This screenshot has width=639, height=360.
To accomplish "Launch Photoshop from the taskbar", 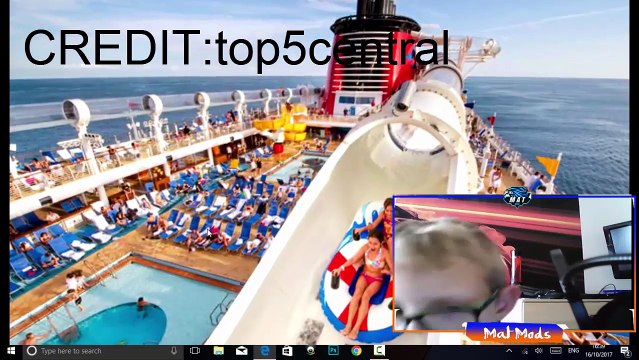I will (333, 351).
